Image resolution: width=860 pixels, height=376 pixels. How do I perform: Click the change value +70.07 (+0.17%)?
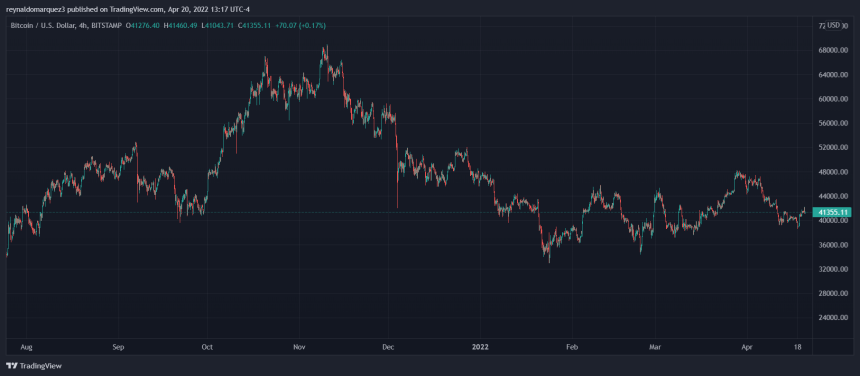click(x=301, y=25)
